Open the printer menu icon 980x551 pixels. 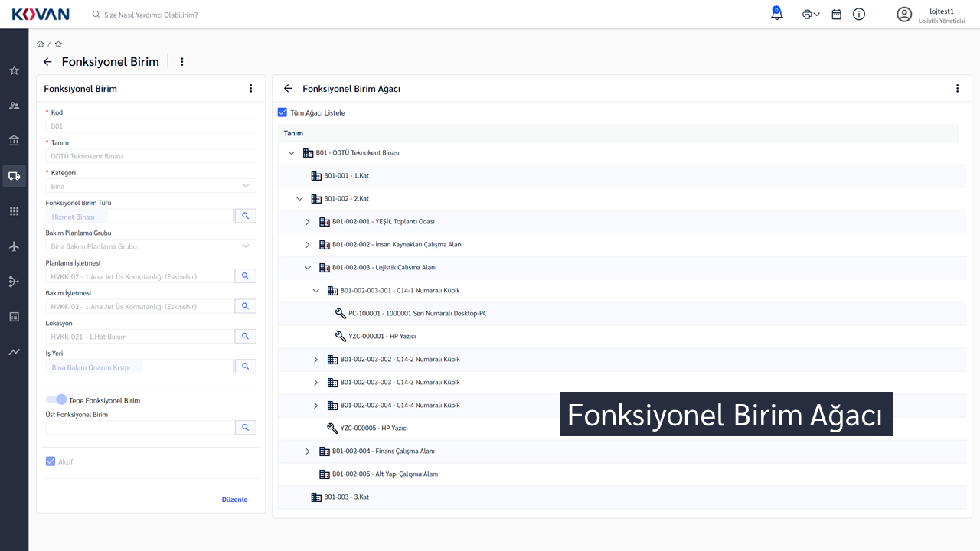[811, 15]
